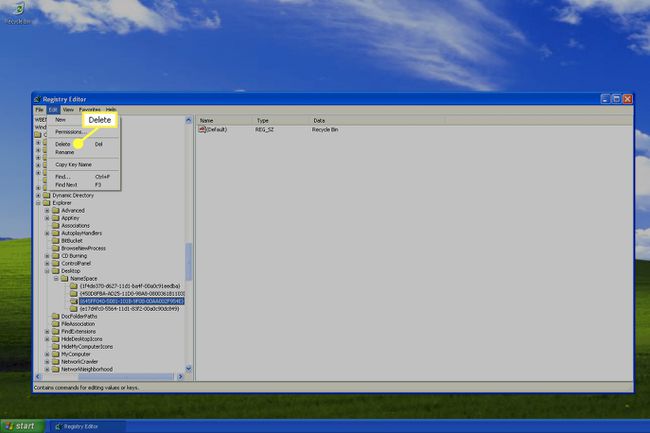Click the {e17d4fc0 key folder icon
650x433 pixels.
coord(74,309)
